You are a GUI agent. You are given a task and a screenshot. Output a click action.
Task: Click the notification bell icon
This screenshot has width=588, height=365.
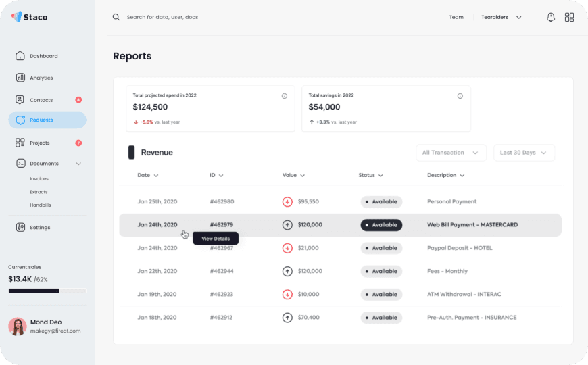tap(551, 18)
